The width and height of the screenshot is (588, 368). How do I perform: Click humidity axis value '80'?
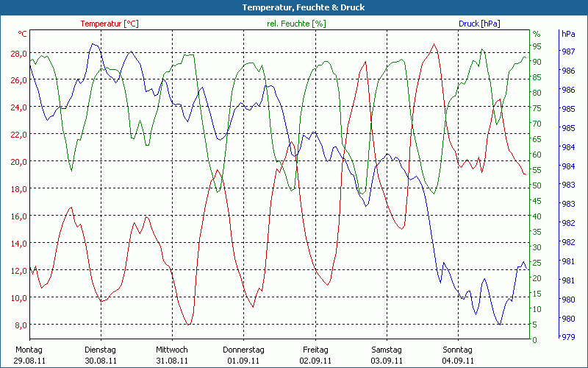537,93
